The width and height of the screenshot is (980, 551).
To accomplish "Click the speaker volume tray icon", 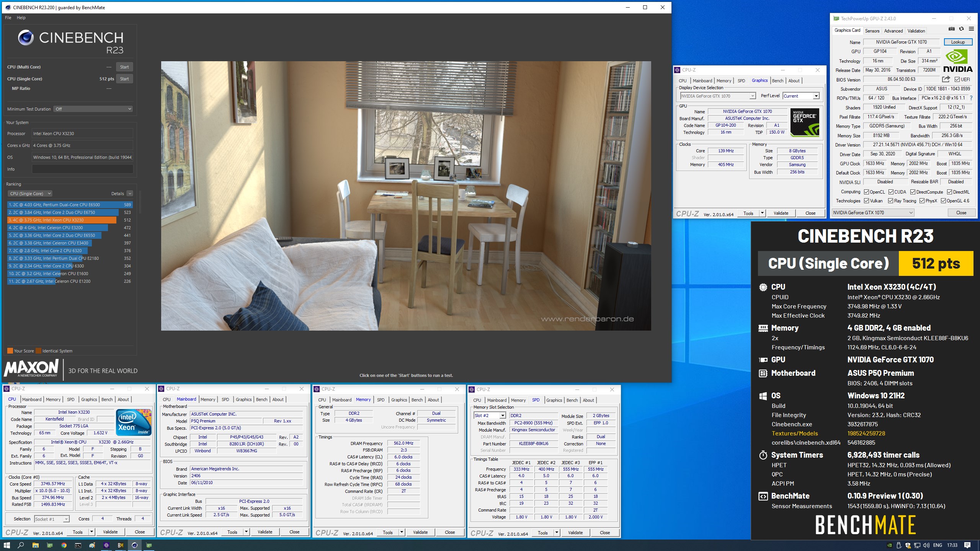I will 926,545.
